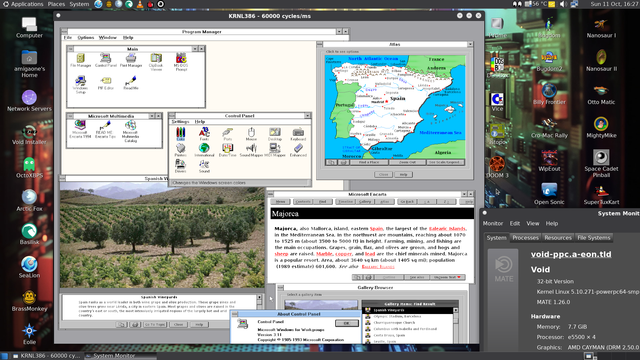This screenshot has height=360, width=640.
Task: Open Microsoft Multimedia group control-menu box
Action: [70, 116]
